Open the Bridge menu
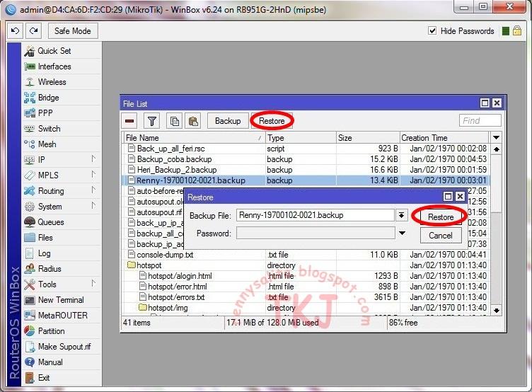 tap(49, 98)
